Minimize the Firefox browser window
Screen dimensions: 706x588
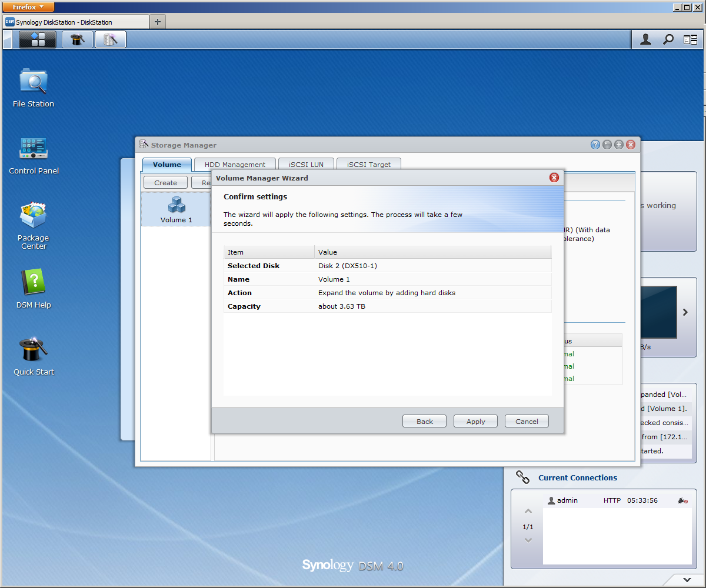click(x=678, y=7)
